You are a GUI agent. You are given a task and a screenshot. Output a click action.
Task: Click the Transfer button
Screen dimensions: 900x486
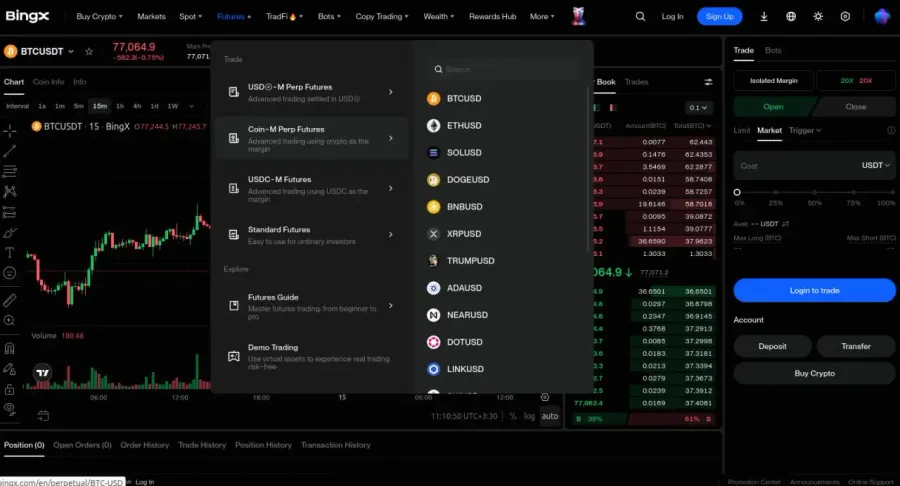[x=856, y=347]
